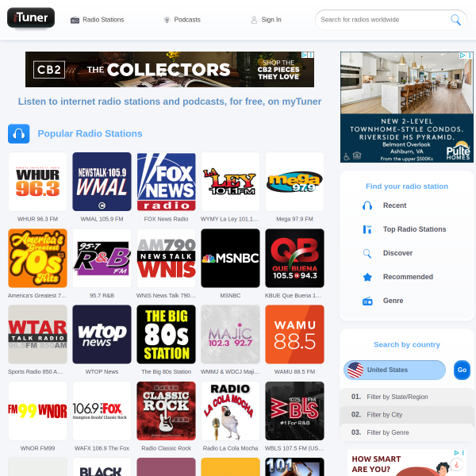Open The Big 80s Station logo
Screen dimensions: 476x476
(167, 334)
